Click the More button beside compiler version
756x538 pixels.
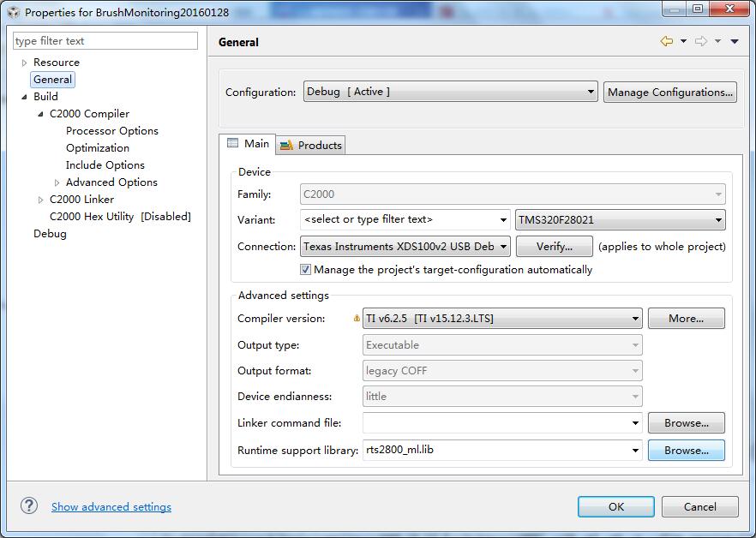686,318
